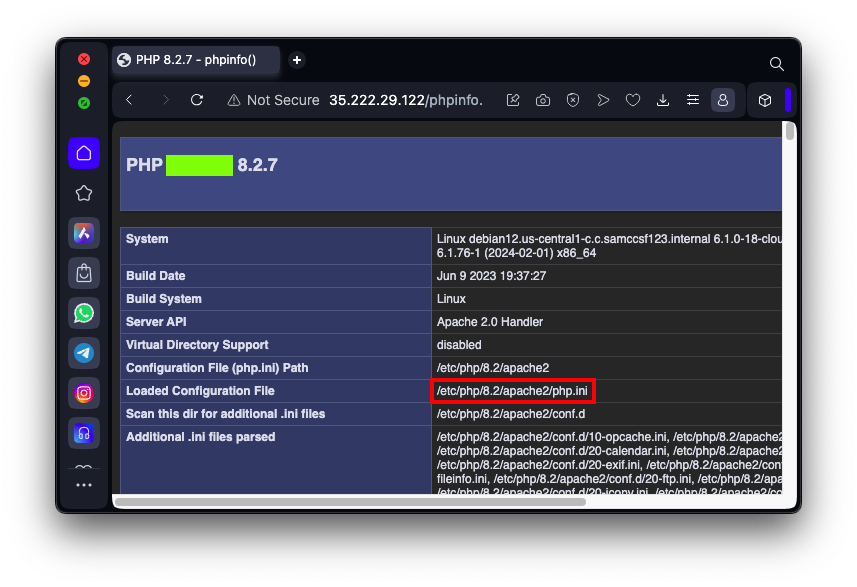Open the sidebar three-dots more menu
The height and width of the screenshot is (587, 857).
tap(84, 485)
